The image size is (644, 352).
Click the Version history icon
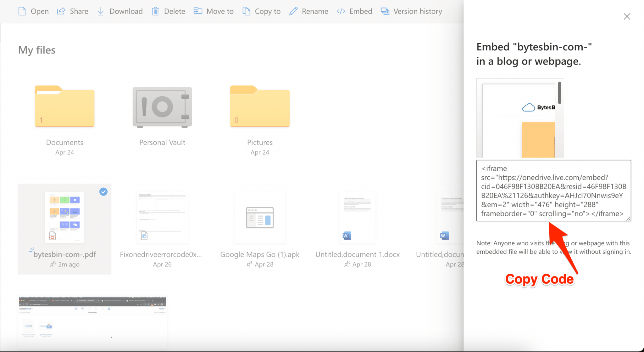tap(385, 11)
